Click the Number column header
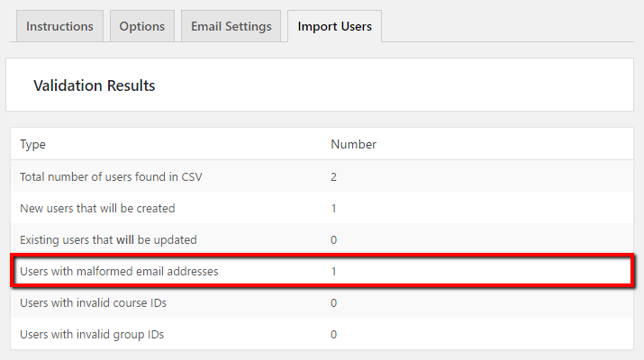The width and height of the screenshot is (644, 360). [x=353, y=144]
